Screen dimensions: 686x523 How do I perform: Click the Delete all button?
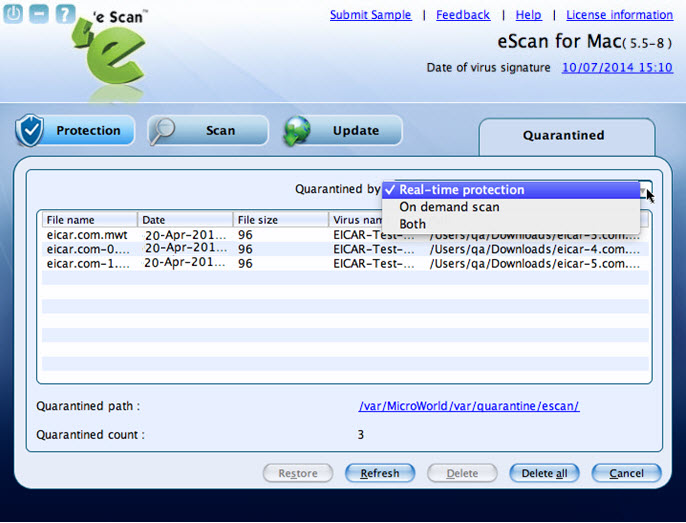[x=544, y=473]
